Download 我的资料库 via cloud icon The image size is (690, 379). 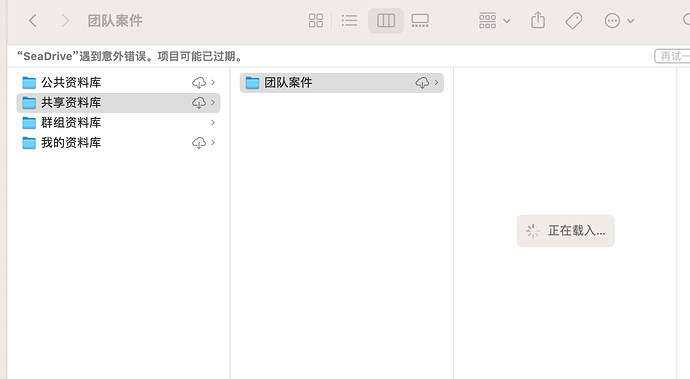click(199, 143)
